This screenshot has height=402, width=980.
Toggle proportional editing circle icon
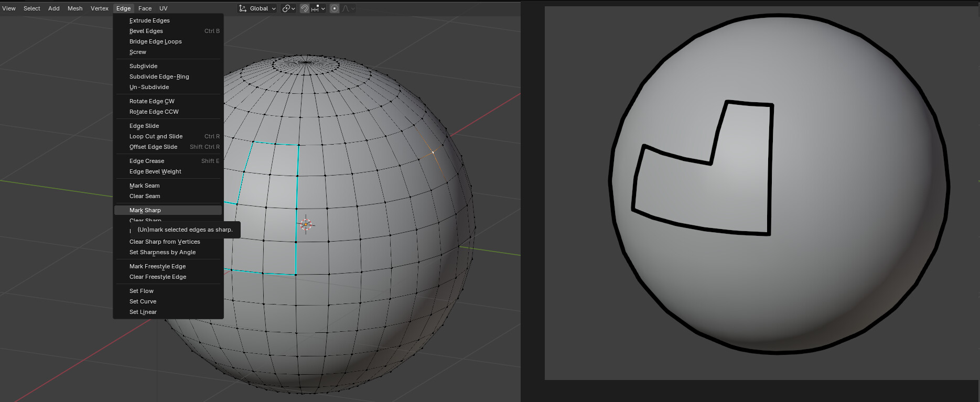[x=335, y=8]
